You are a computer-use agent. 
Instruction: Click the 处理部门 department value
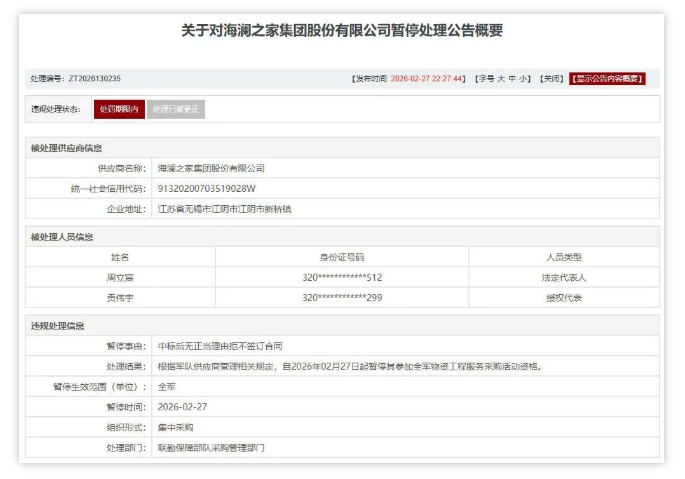coord(211,447)
